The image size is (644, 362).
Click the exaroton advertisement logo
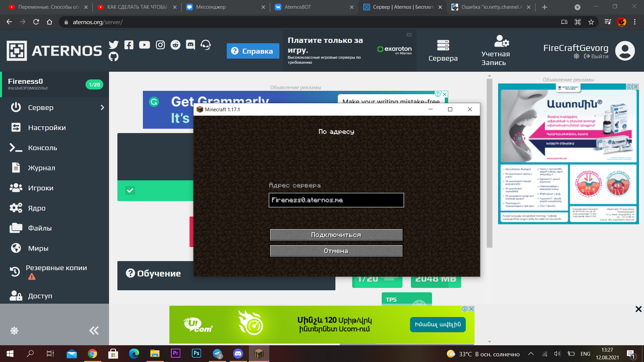[394, 50]
